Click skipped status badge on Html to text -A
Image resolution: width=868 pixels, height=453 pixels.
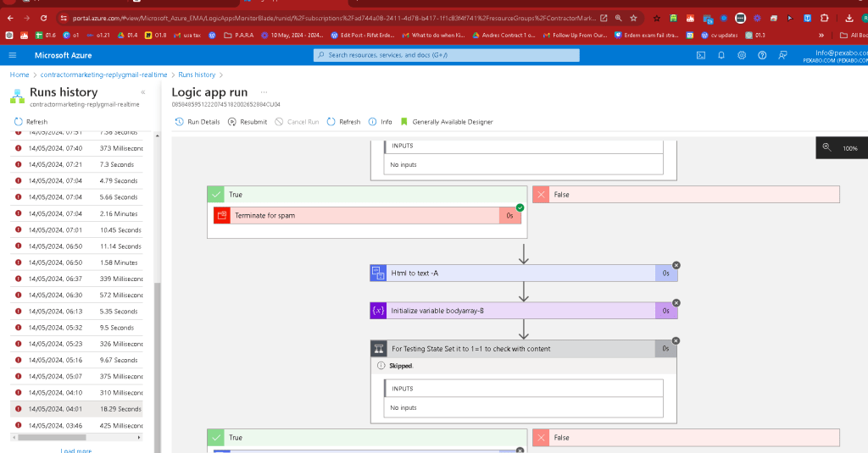point(676,266)
